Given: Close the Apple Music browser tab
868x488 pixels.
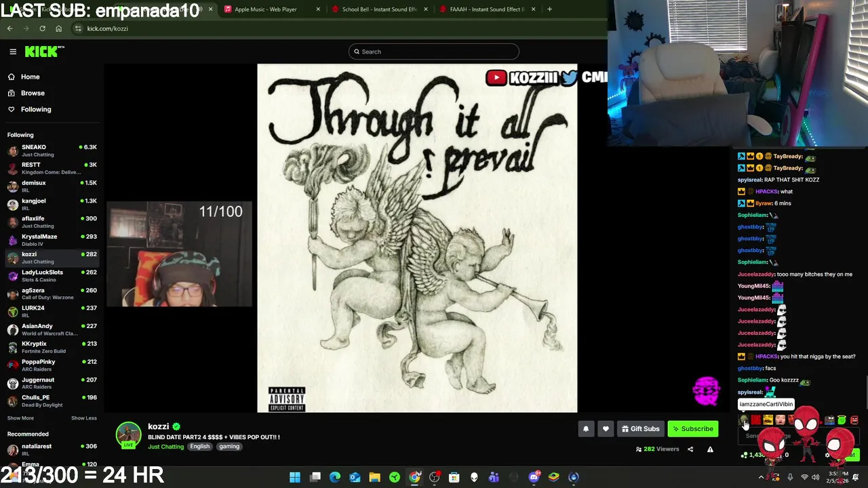Looking at the screenshot, I should click(x=318, y=9).
